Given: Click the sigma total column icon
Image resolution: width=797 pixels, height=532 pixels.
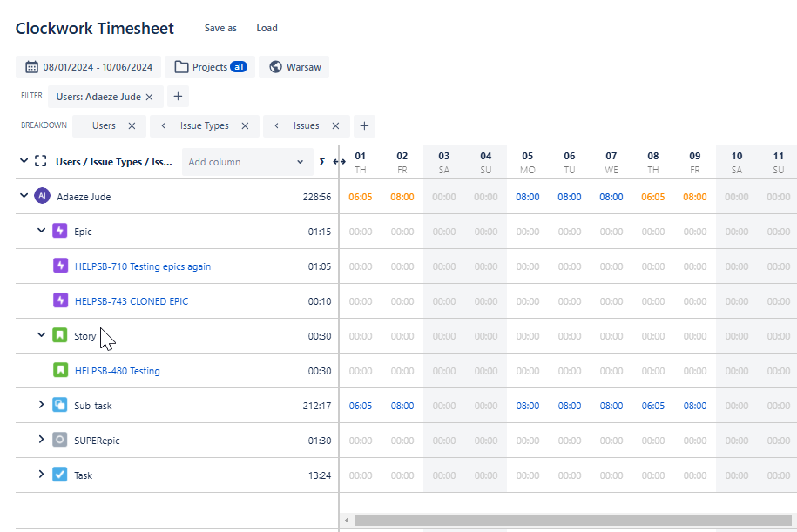Looking at the screenshot, I should click(x=321, y=162).
